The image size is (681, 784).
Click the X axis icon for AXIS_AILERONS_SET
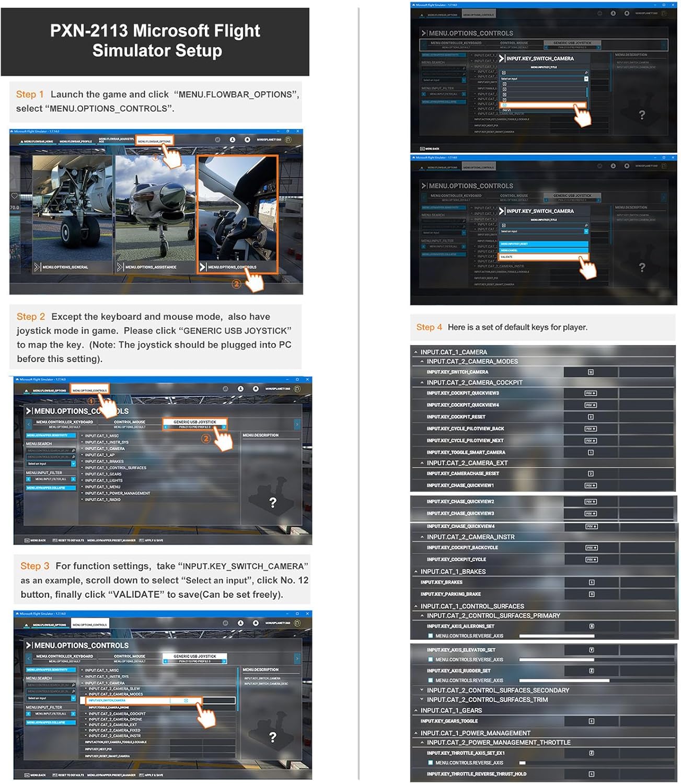click(x=591, y=626)
